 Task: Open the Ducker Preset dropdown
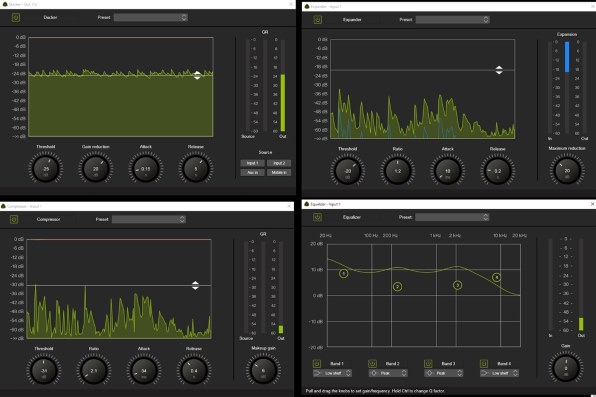coord(151,17)
